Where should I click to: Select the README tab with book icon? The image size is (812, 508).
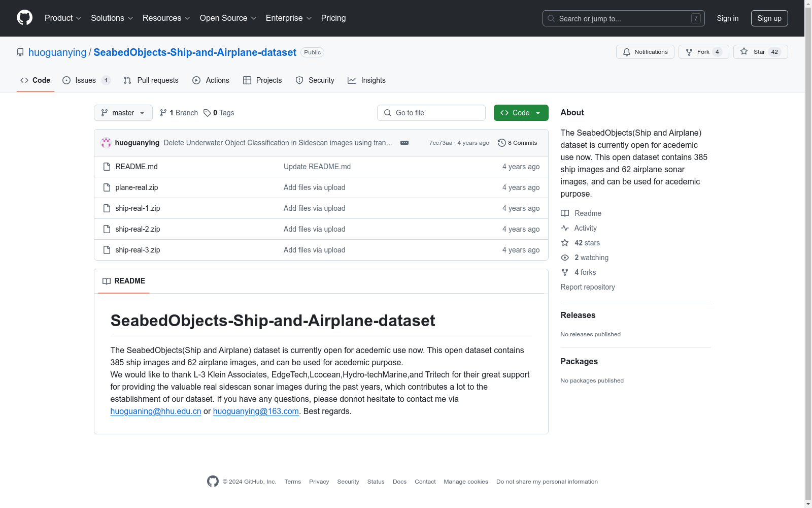[x=124, y=281]
